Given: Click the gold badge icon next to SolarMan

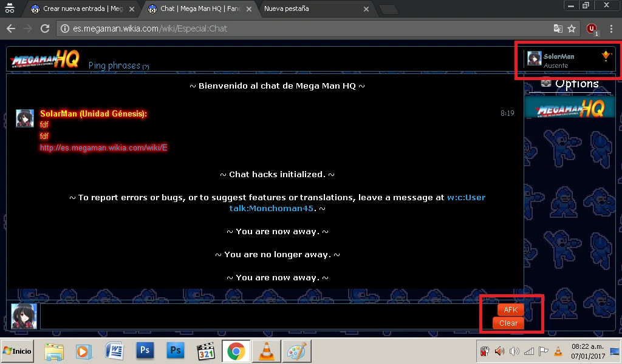Looking at the screenshot, I should click(606, 56).
